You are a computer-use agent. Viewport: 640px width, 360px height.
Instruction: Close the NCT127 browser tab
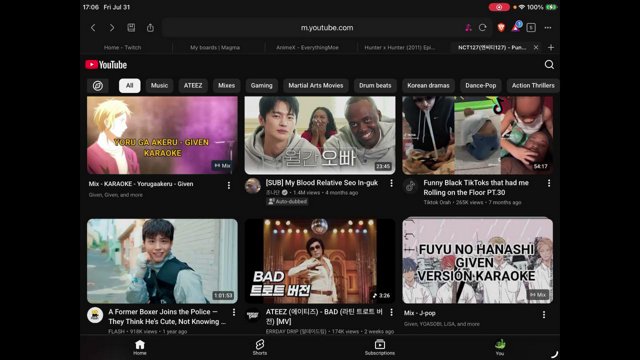tap(536, 47)
